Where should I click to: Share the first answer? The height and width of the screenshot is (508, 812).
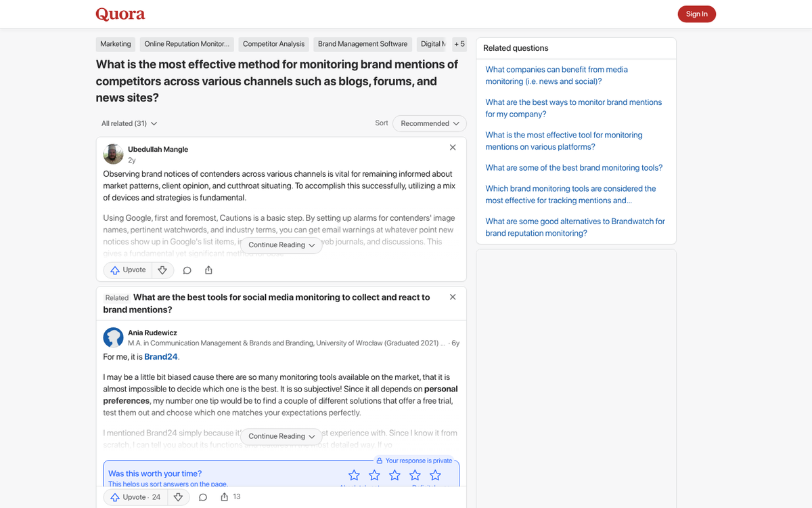[x=208, y=270]
